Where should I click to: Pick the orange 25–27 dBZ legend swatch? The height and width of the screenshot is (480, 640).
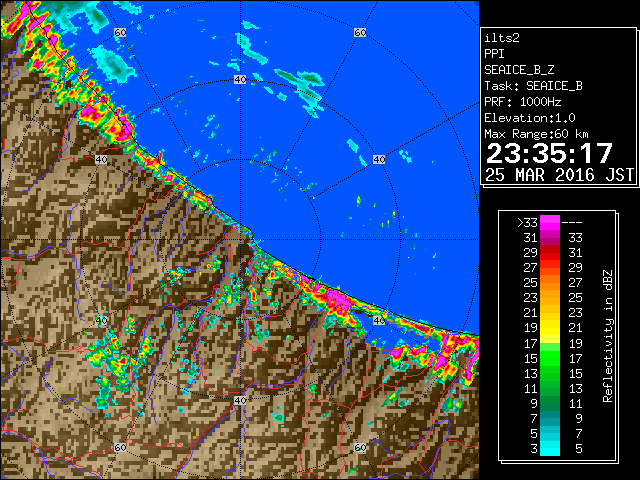550,283
